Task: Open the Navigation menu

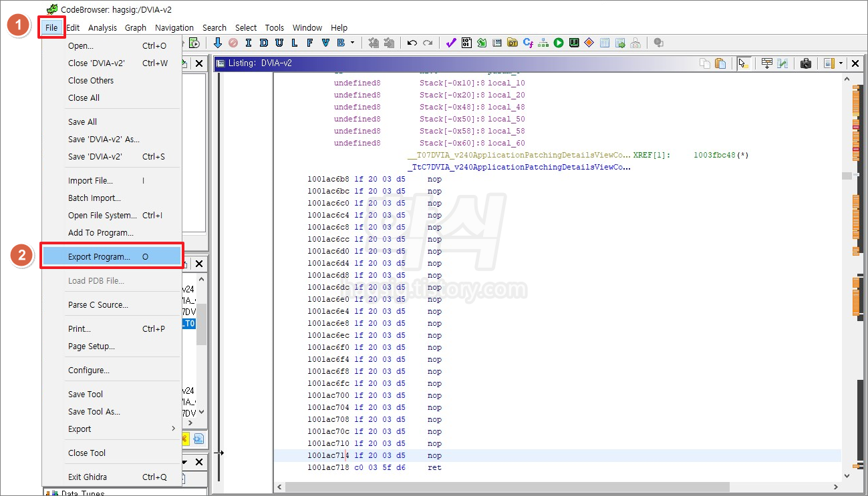Action: (174, 27)
